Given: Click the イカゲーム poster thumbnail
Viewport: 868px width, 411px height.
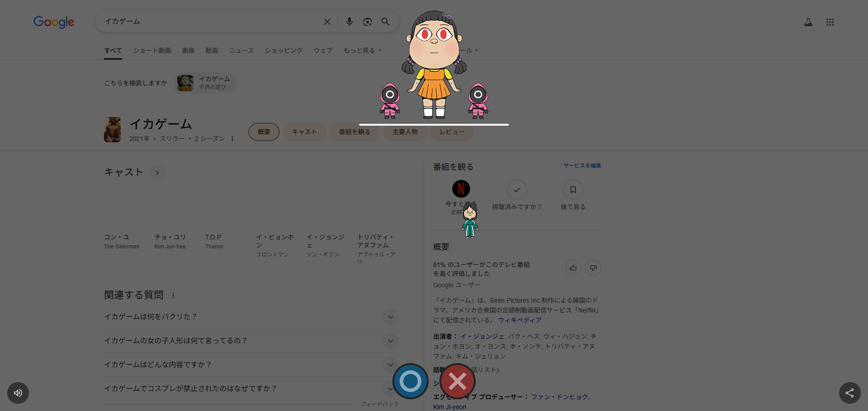Looking at the screenshot, I should (x=113, y=130).
